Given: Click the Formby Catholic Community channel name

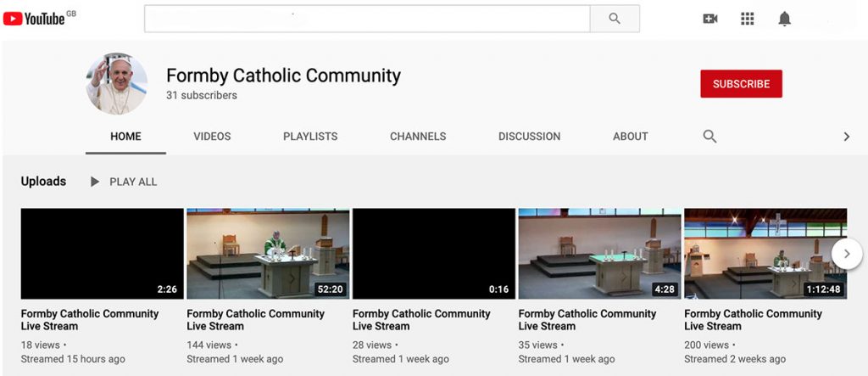Looking at the screenshot, I should [x=283, y=75].
